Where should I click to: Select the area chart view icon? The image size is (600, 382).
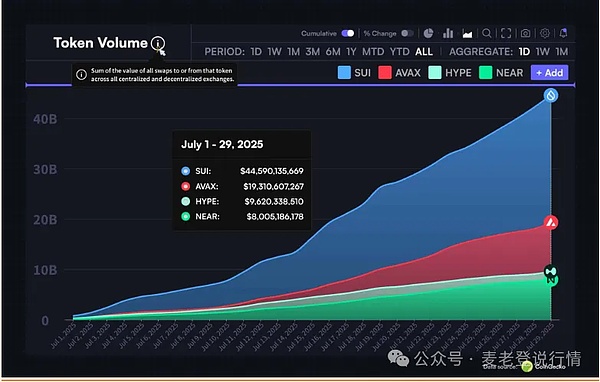click(x=467, y=34)
